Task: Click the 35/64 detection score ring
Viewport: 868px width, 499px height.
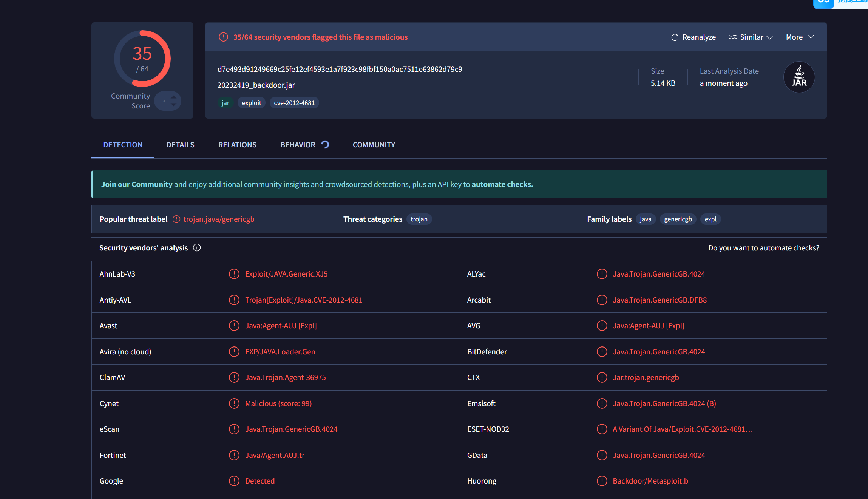Action: [142, 59]
